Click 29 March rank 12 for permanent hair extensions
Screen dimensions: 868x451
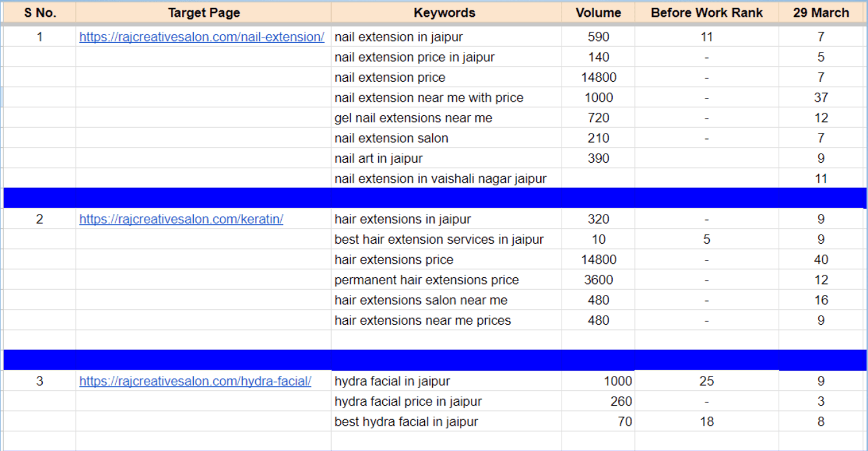(821, 280)
